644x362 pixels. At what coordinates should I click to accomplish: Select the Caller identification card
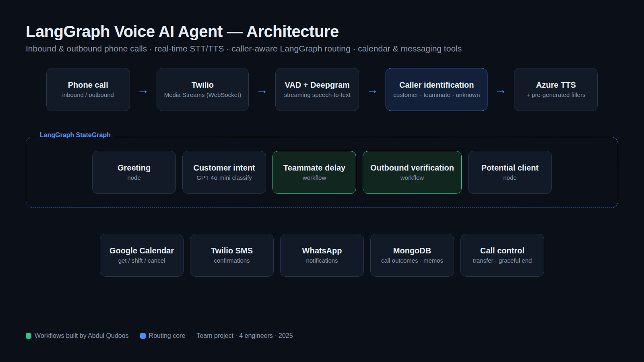pos(436,89)
